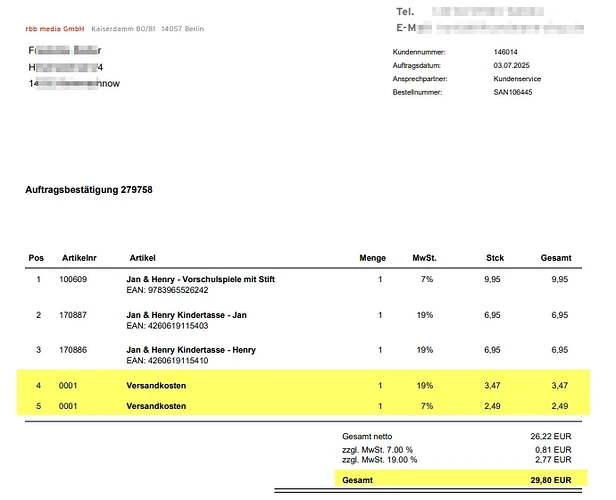Click the Ansprechpartner value Kundenservice
The height and width of the screenshot is (500, 616).
[x=517, y=79]
